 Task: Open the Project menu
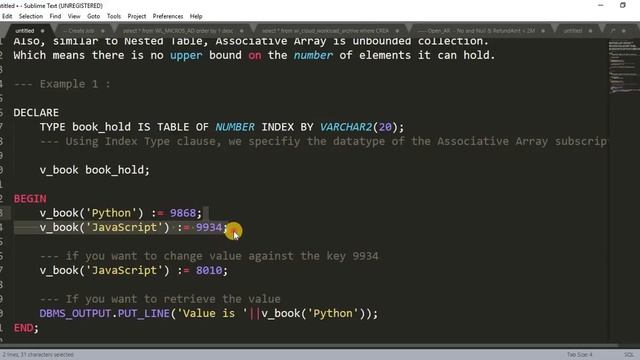pyautogui.click(x=137, y=16)
